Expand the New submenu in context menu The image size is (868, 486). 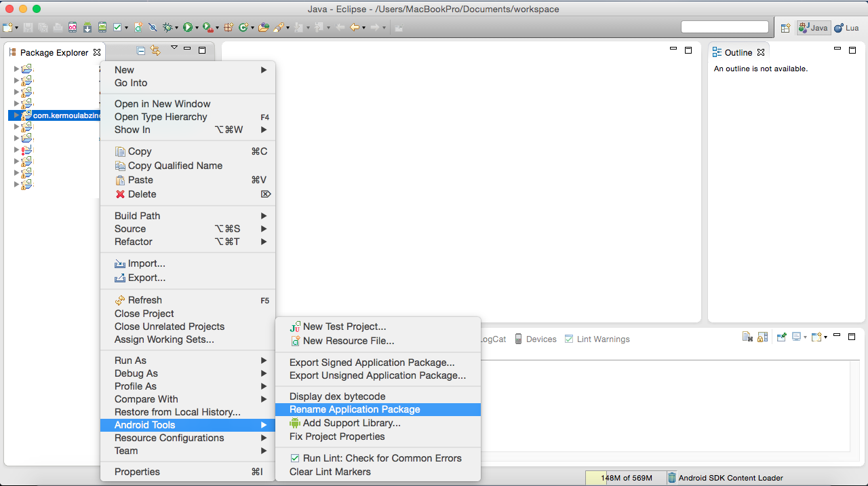coord(188,70)
